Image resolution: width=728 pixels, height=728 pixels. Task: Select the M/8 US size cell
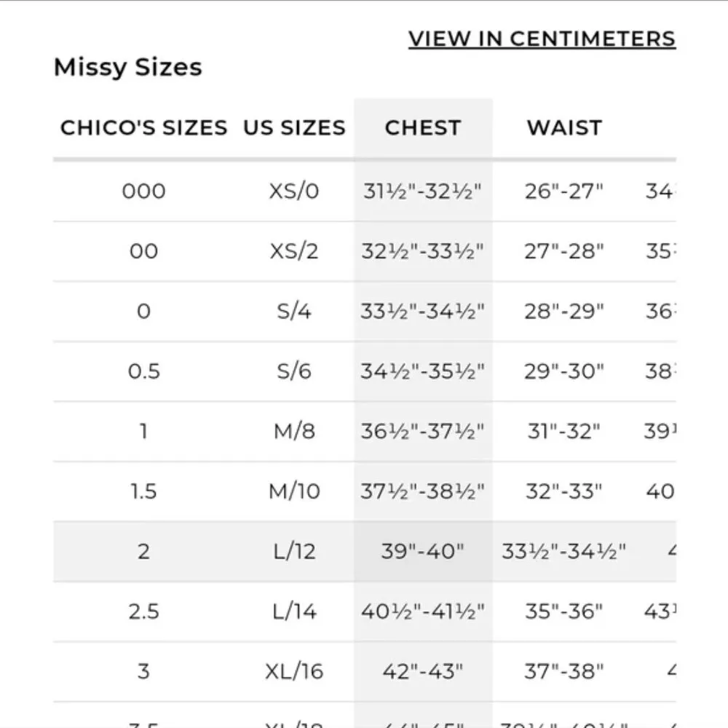coord(294,431)
